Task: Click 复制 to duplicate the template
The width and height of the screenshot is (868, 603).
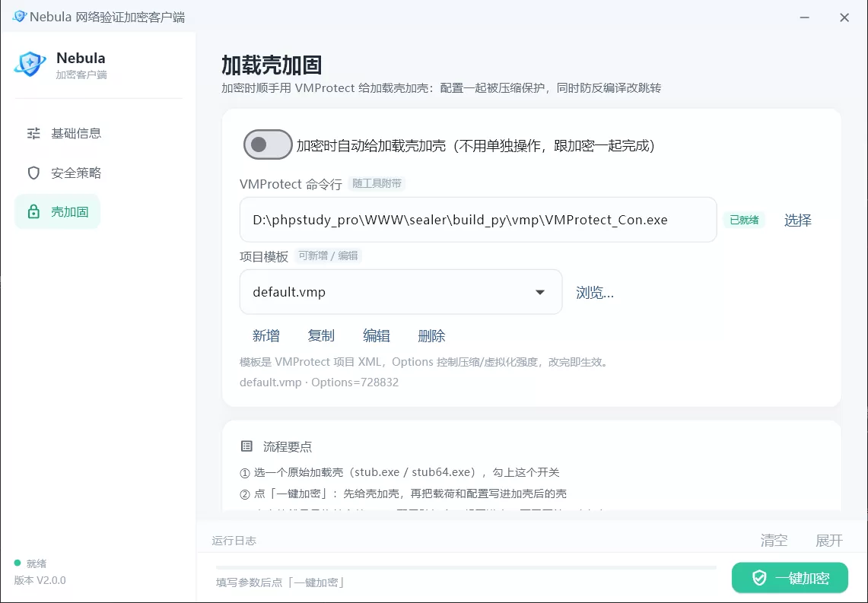Action: click(x=321, y=336)
